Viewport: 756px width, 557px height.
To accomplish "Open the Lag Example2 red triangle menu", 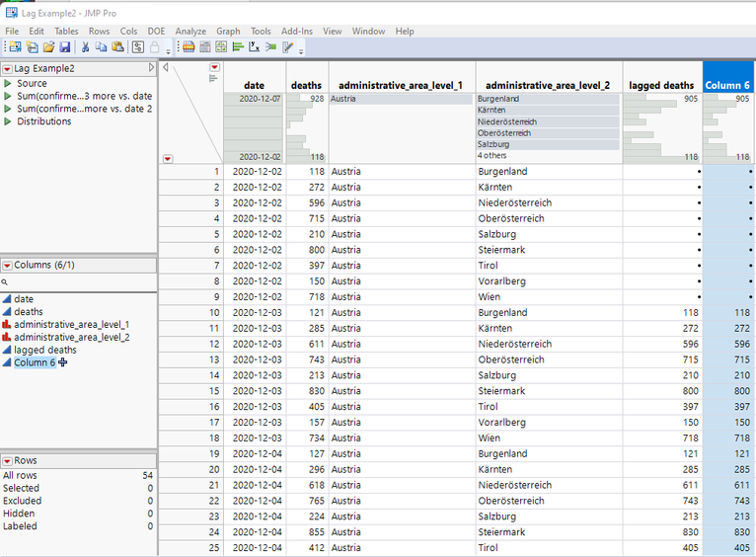I will (x=7, y=68).
